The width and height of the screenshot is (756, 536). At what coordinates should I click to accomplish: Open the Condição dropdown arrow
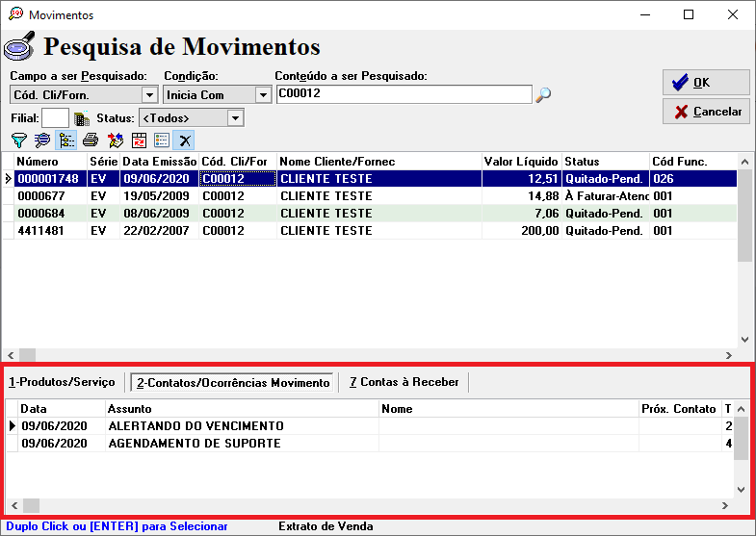pos(263,95)
